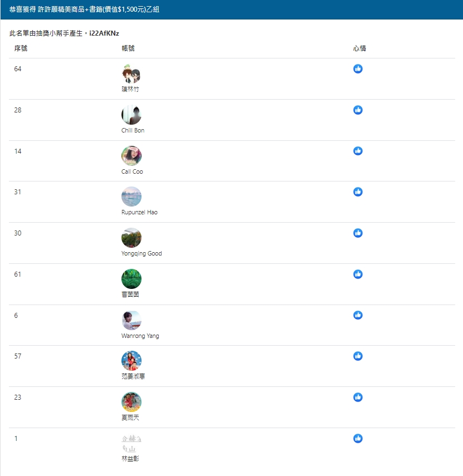Click the like icon beside Chill Bon
This screenshot has width=463, height=476.
coord(358,110)
